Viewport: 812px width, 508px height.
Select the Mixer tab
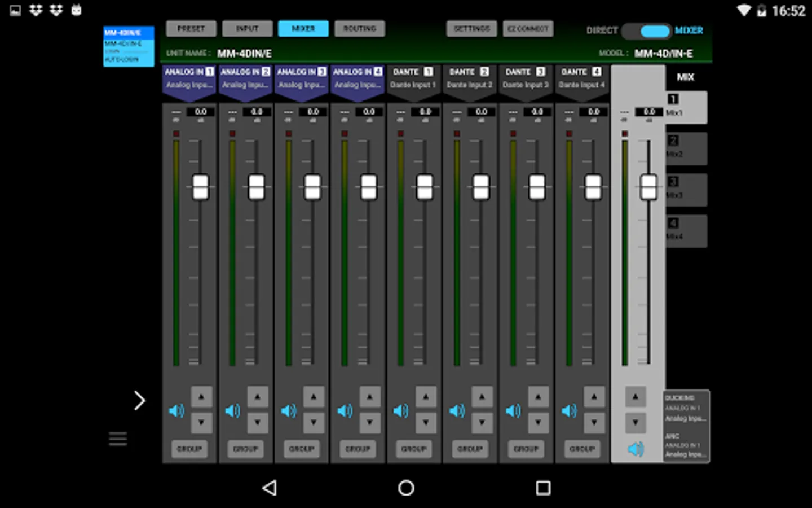[x=303, y=29]
